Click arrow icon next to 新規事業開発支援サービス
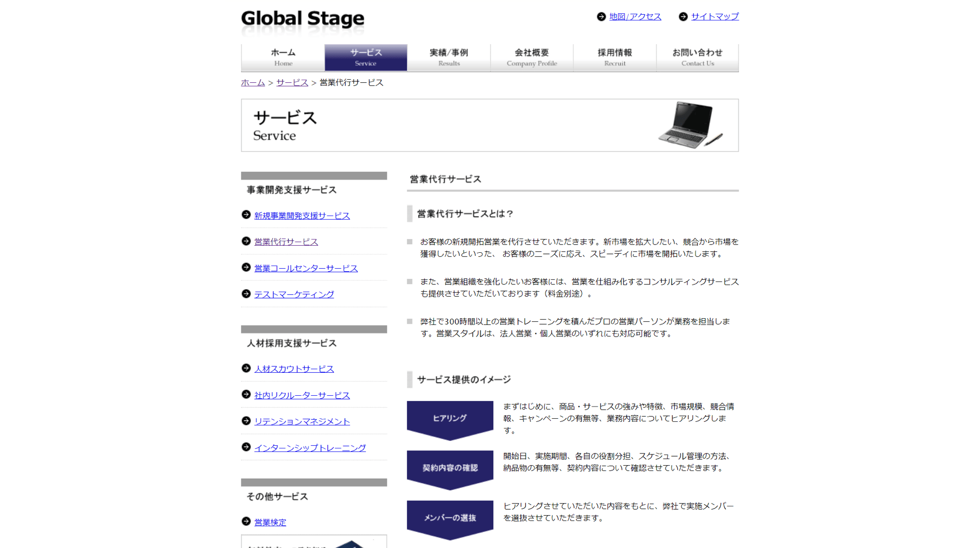 coord(246,215)
